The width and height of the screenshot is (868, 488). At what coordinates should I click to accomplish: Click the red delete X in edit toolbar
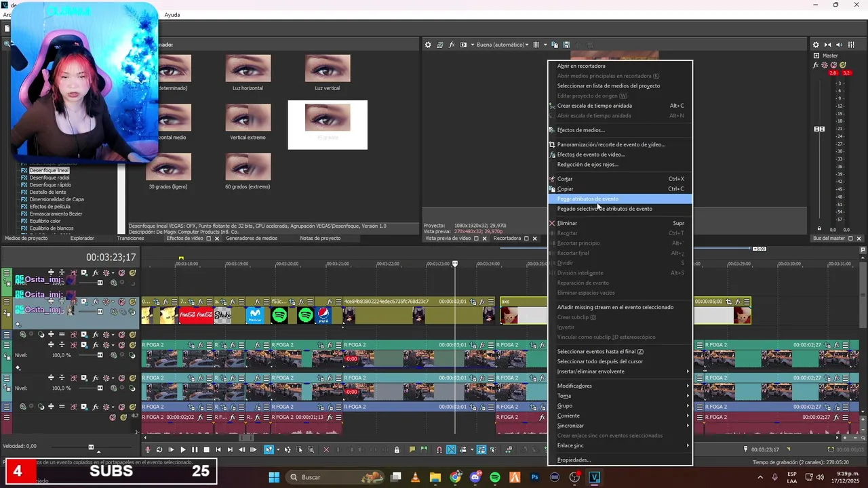coord(326,449)
